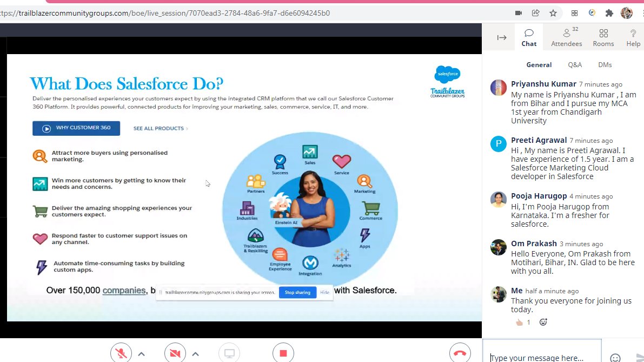Click the browser address bar URL
The width and height of the screenshot is (644, 362).
pos(165,13)
